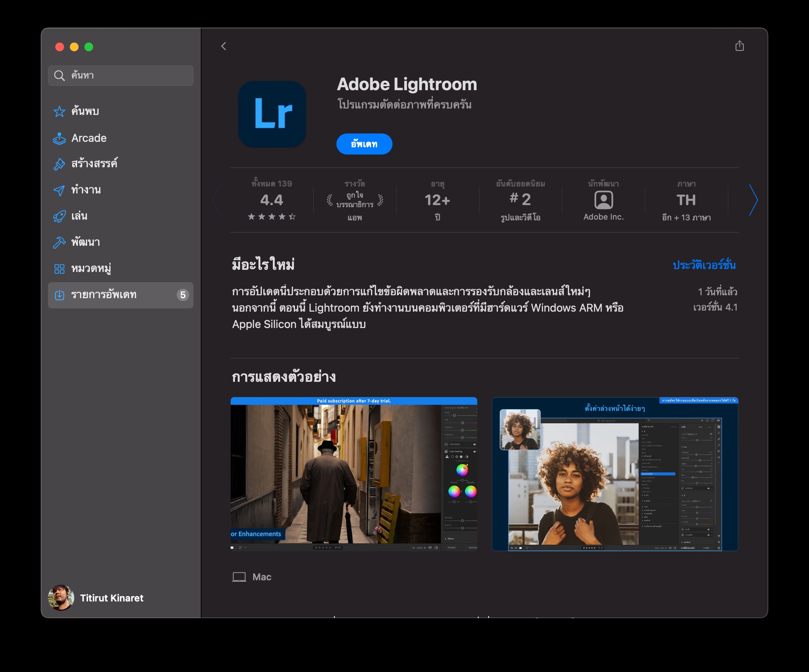Select Updates (รายการอัพเดท) with badge 5

[x=120, y=295]
